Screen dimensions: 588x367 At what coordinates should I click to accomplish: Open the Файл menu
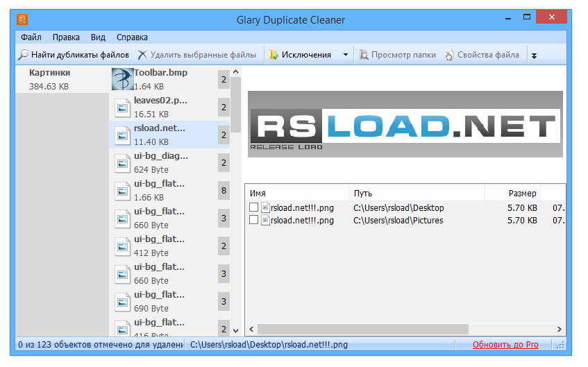(31, 37)
